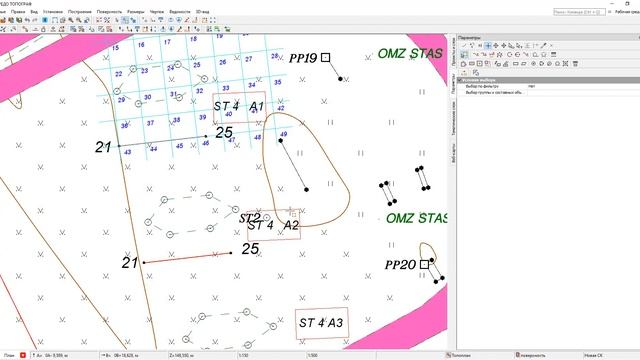
Task: Open the Поверхность menu
Action: click(x=109, y=12)
